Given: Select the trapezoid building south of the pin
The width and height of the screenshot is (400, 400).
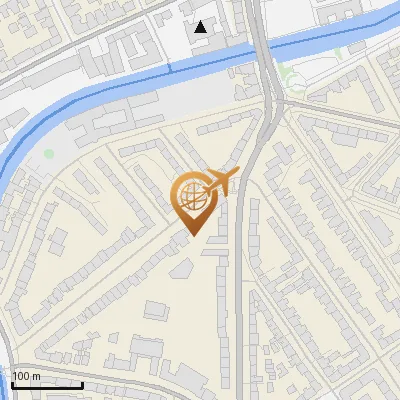Looking at the screenshot, I should coord(181,269).
